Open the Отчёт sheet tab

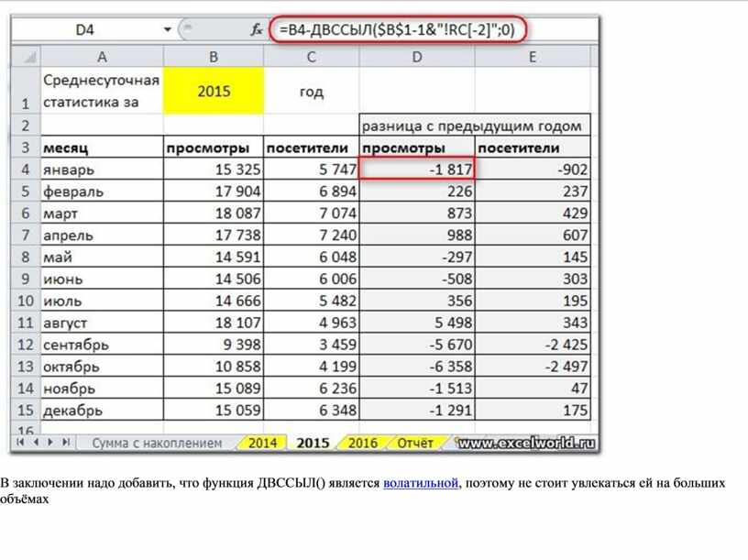pyautogui.click(x=415, y=443)
